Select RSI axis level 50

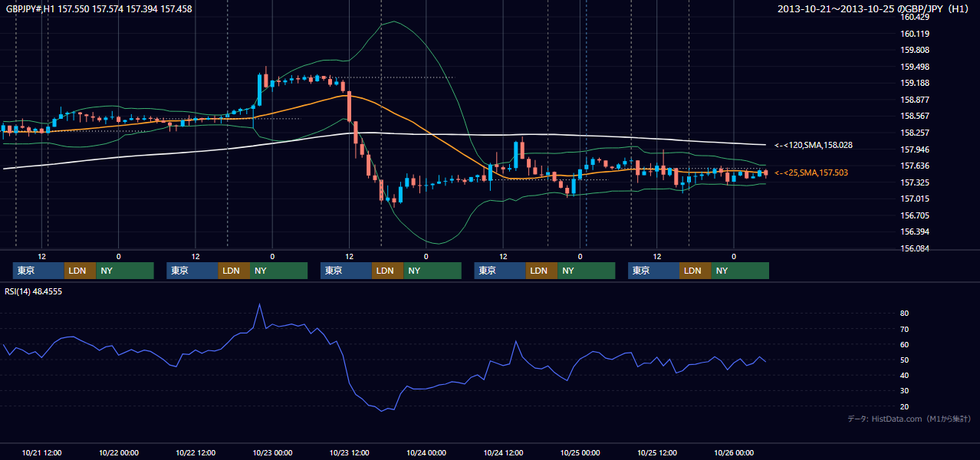click(x=905, y=360)
